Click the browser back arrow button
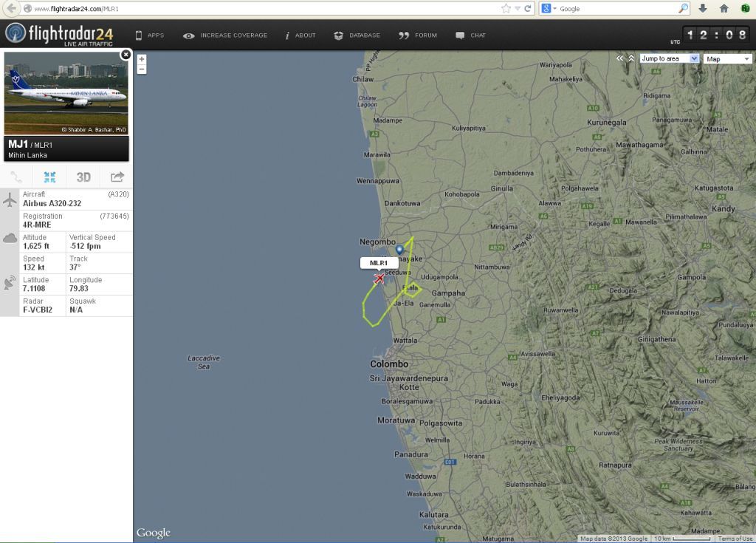The width and height of the screenshot is (756, 543). point(10,8)
